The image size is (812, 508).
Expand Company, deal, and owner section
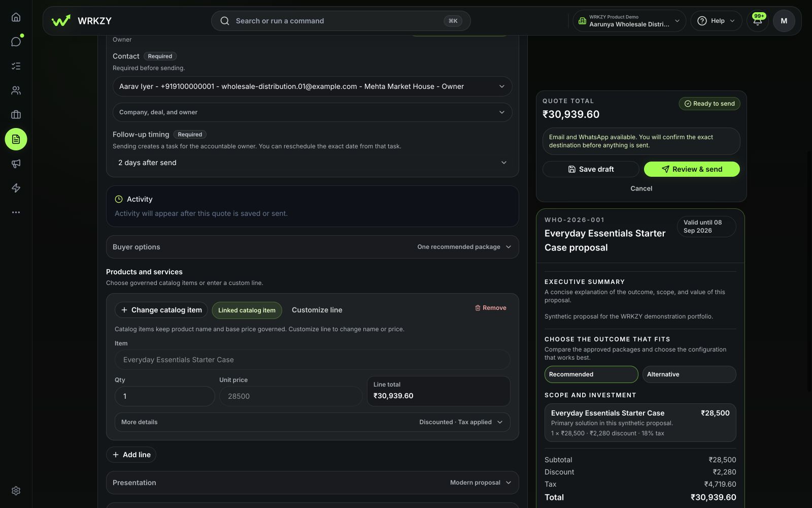[x=312, y=112]
